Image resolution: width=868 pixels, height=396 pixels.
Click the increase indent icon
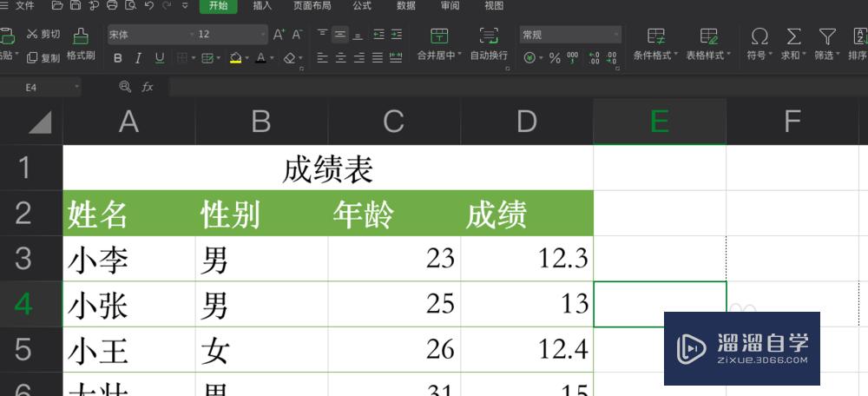tap(397, 35)
